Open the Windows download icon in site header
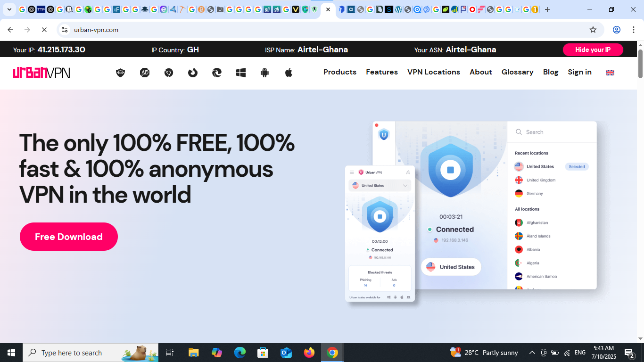Image resolution: width=644 pixels, height=362 pixels. click(x=241, y=73)
